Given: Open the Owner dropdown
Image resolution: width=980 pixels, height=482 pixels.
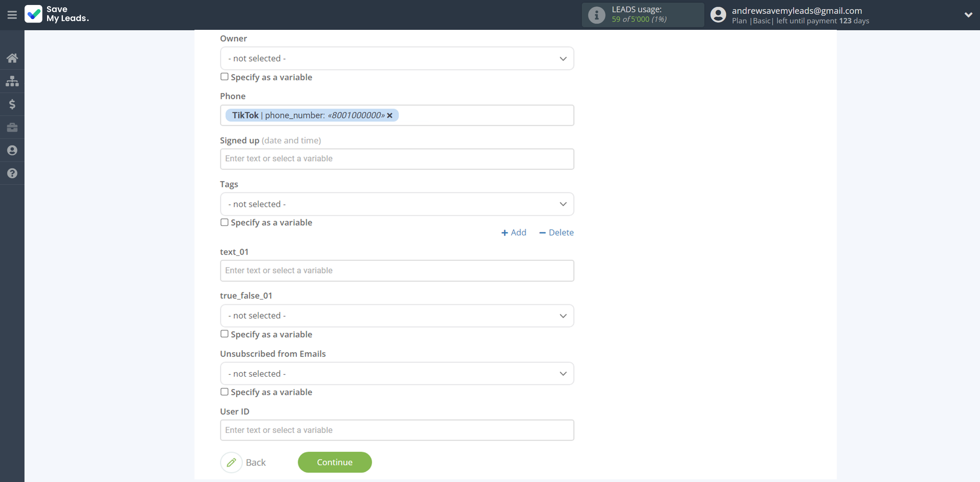Looking at the screenshot, I should tap(397, 59).
